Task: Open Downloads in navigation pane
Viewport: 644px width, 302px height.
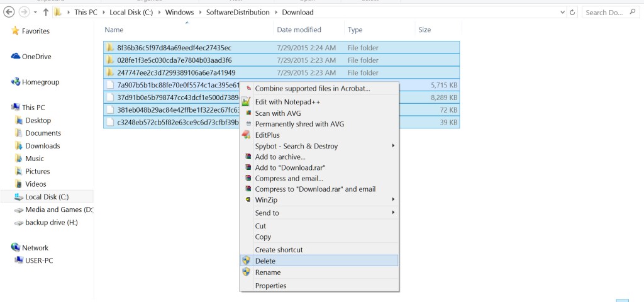Action: tap(43, 146)
